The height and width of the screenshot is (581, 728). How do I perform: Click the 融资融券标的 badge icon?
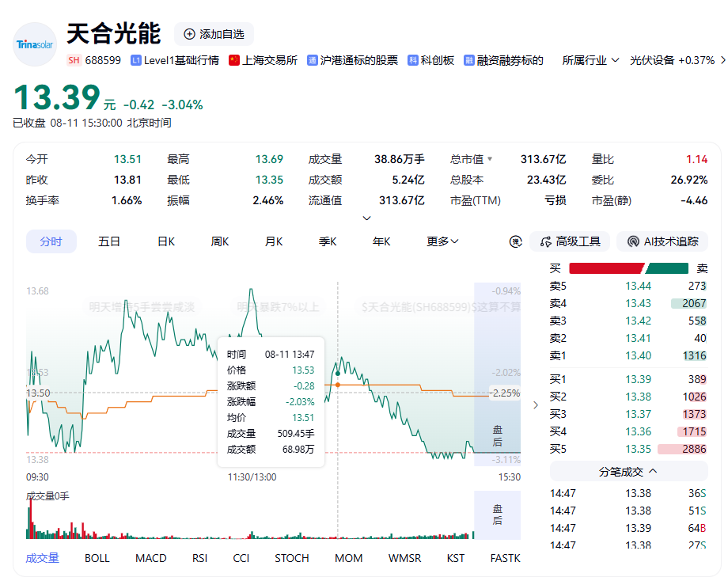pos(469,61)
